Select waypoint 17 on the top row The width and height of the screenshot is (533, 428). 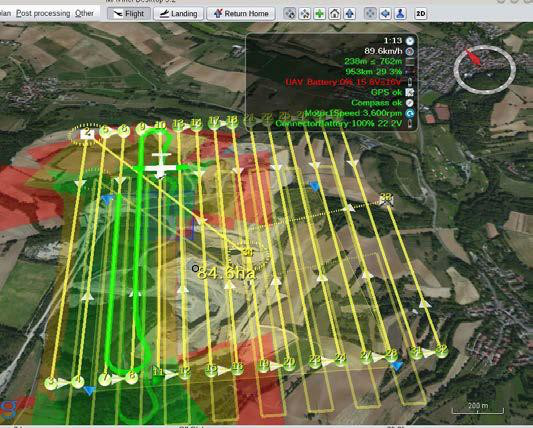click(x=214, y=122)
